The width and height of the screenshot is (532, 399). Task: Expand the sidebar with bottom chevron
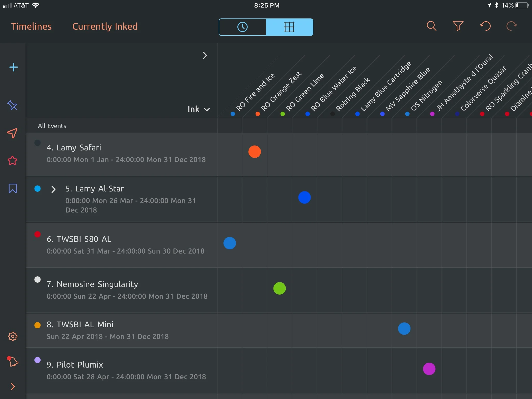tap(13, 387)
